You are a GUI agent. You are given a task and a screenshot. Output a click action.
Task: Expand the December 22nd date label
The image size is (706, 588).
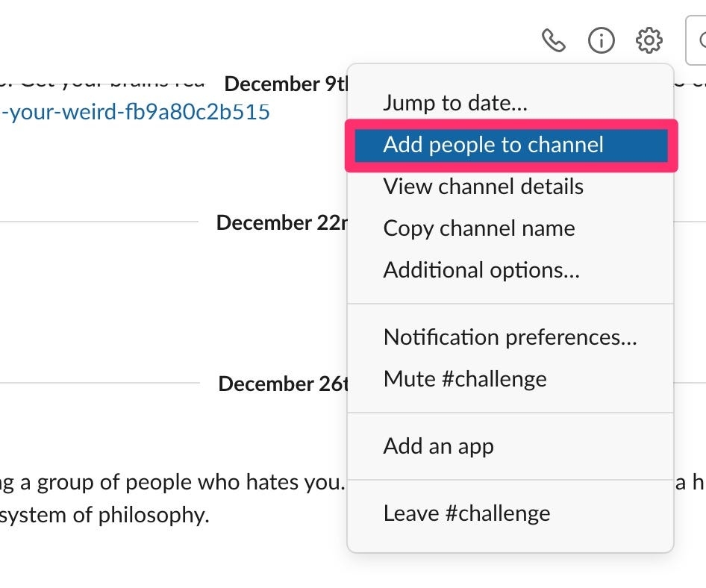[x=281, y=222]
